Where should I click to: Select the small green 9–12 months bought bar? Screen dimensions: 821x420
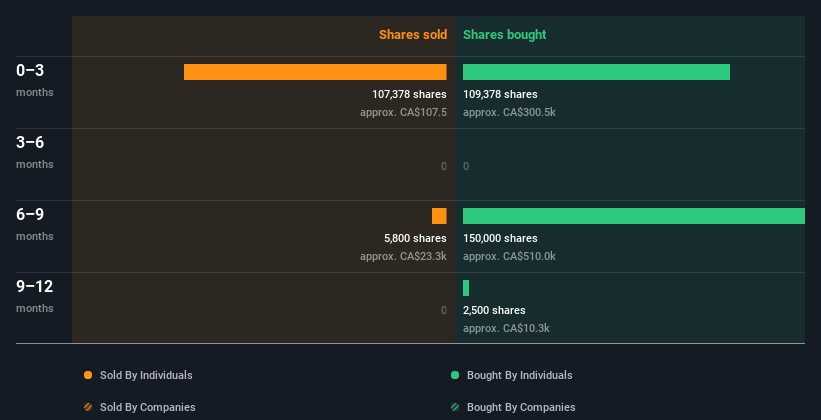(x=466, y=288)
